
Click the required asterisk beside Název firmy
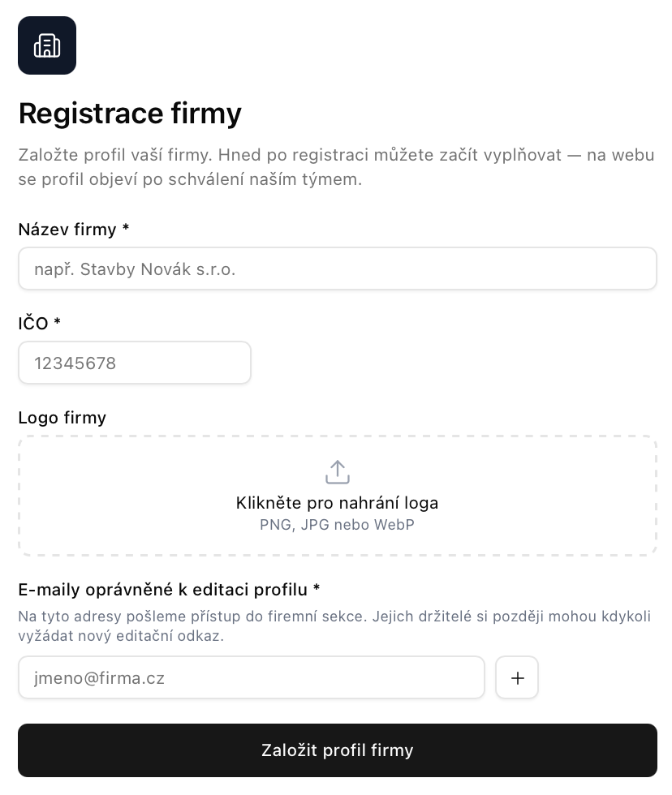[x=126, y=228]
